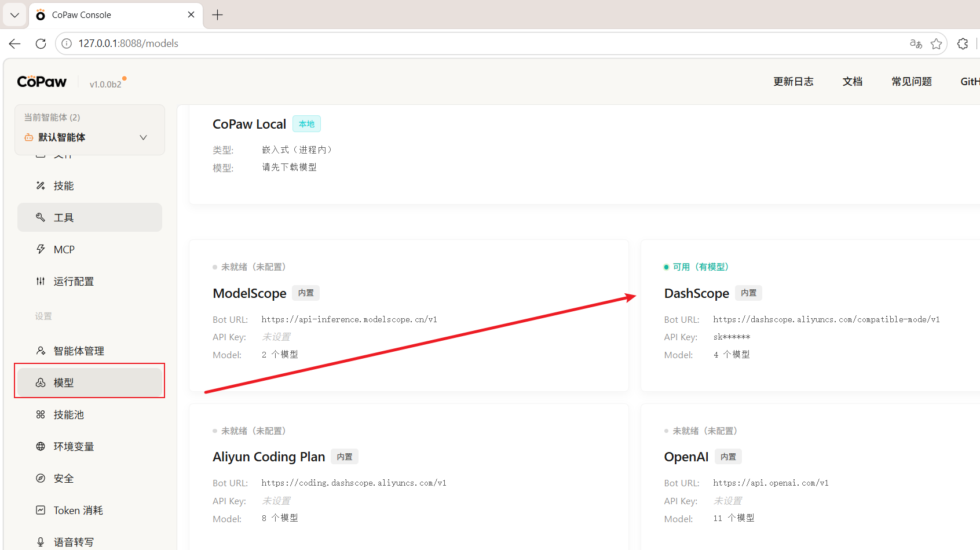Select the CoPaw Console browser tab
The width and height of the screenshot is (980, 550).
tap(116, 15)
